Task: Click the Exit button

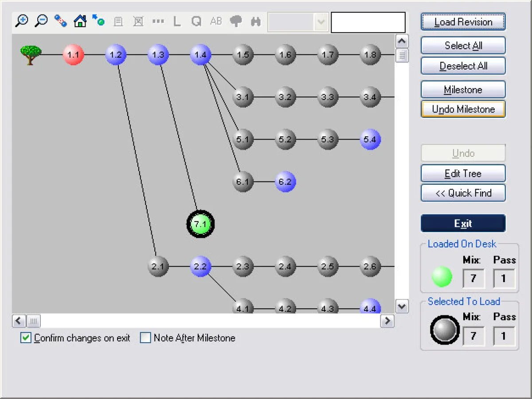Action: (x=463, y=224)
